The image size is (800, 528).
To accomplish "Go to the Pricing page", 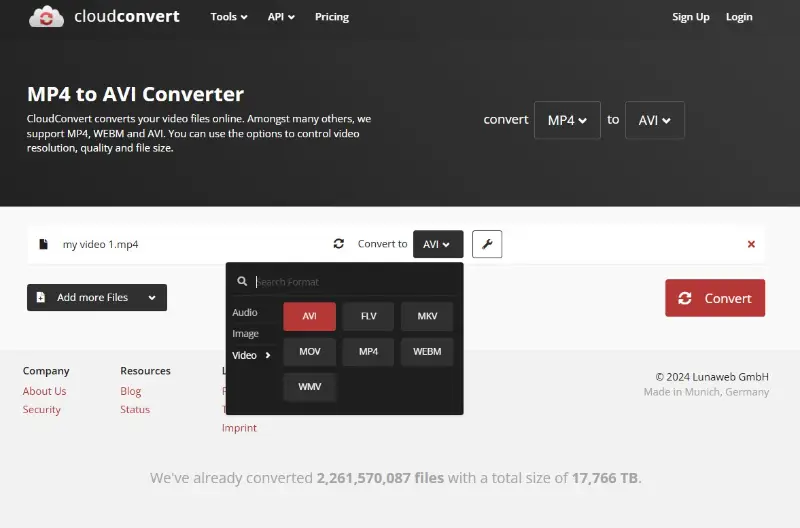I will (x=332, y=17).
